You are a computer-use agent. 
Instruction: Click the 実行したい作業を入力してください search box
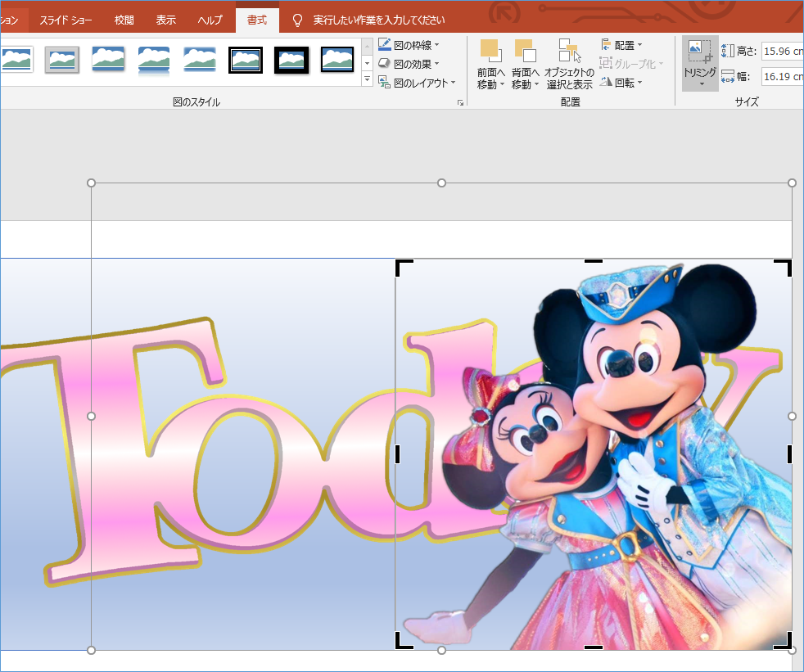(x=379, y=20)
